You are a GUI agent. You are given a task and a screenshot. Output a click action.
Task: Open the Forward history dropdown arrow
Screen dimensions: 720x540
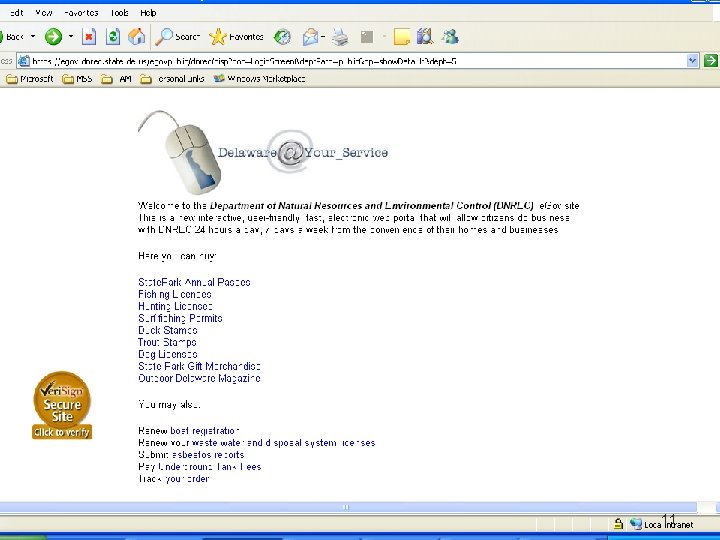(x=71, y=36)
